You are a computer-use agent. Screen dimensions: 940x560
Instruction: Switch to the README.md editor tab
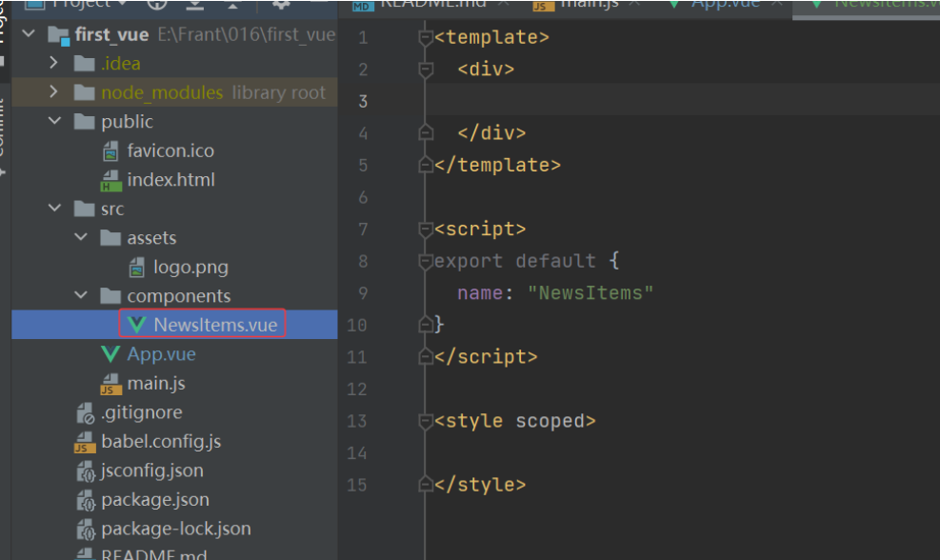(430, 4)
